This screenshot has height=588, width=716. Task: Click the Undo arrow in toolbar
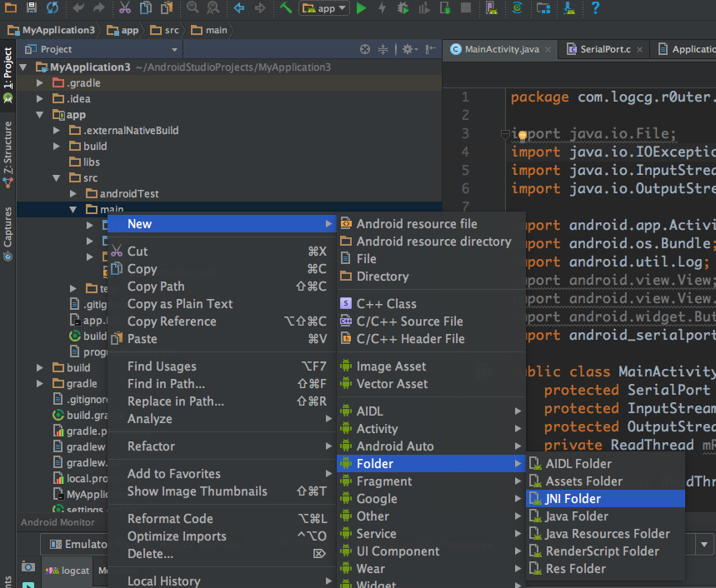coord(78,8)
